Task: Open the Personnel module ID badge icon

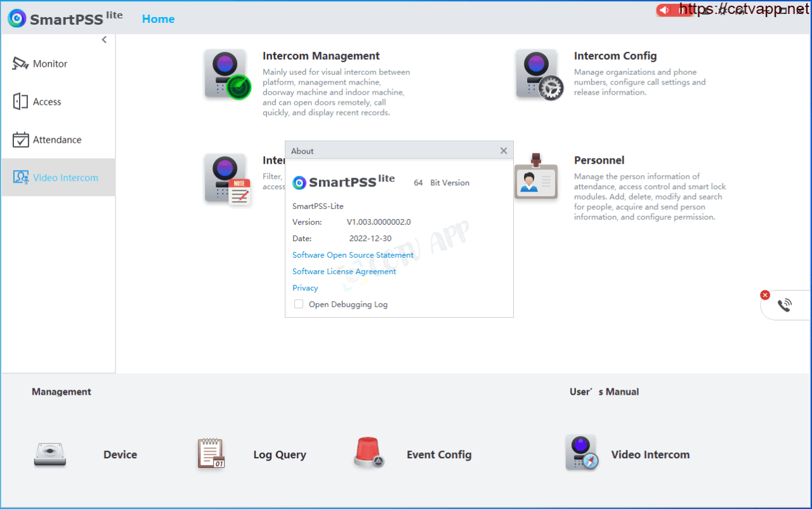Action: click(x=536, y=176)
